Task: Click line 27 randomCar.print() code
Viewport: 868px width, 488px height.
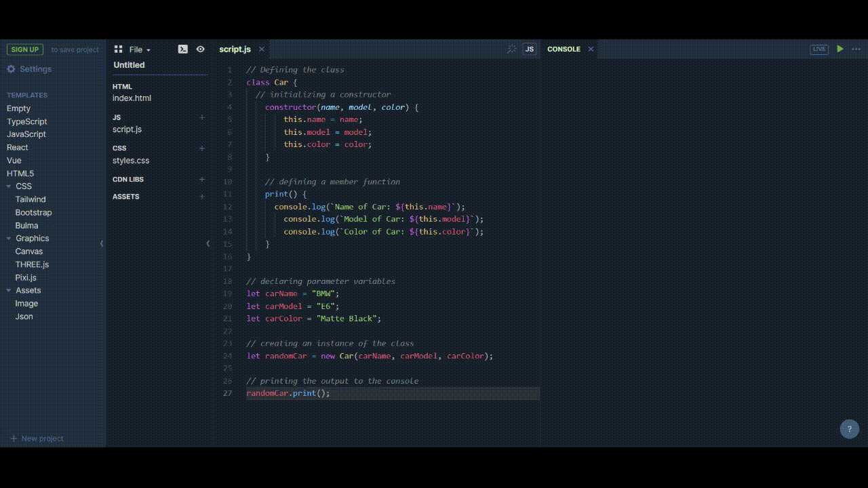Action: pyautogui.click(x=288, y=393)
